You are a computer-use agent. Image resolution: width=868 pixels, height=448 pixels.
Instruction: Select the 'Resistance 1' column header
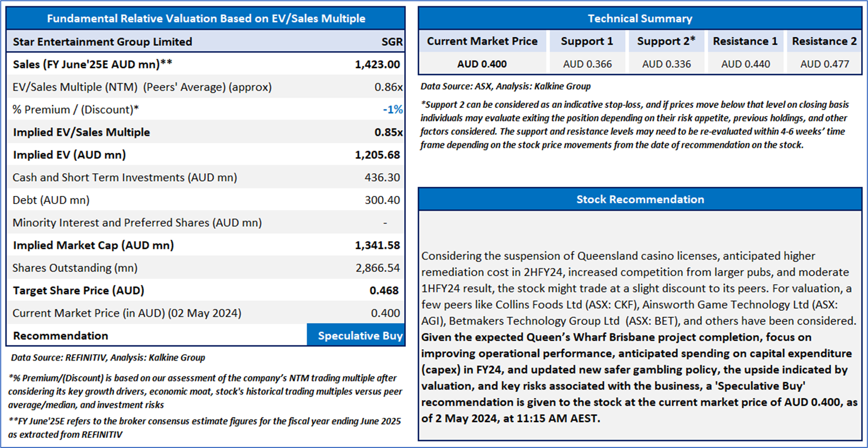click(x=745, y=41)
